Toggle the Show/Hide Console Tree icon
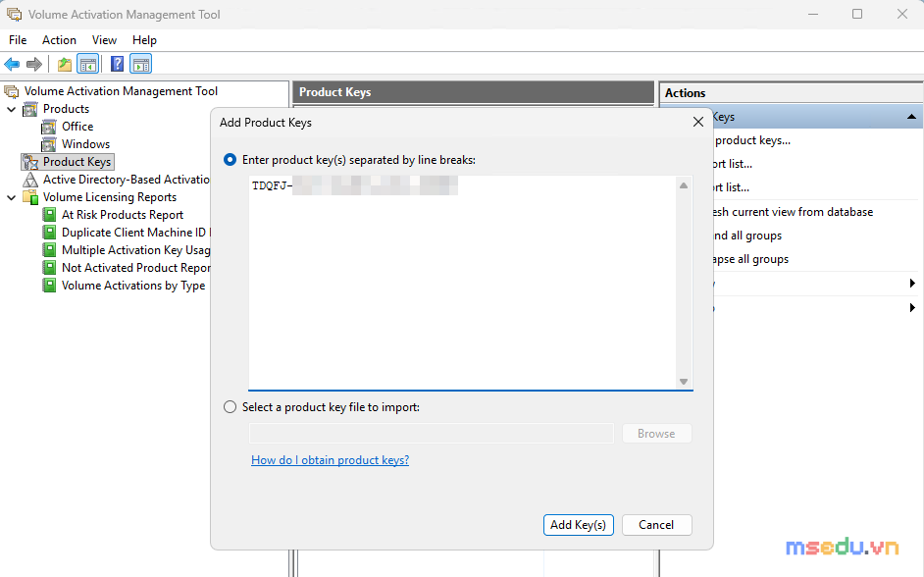This screenshot has height=577, width=924. [88, 64]
